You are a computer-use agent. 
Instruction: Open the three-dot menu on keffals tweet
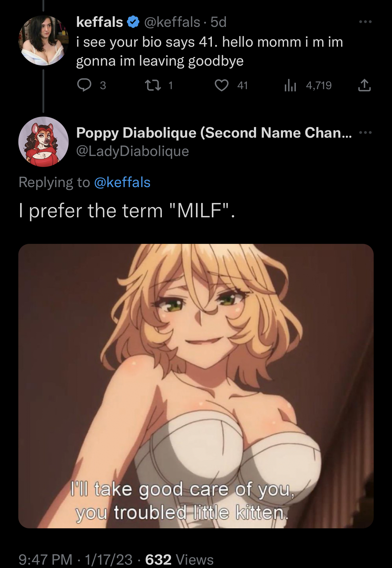pos(365,22)
